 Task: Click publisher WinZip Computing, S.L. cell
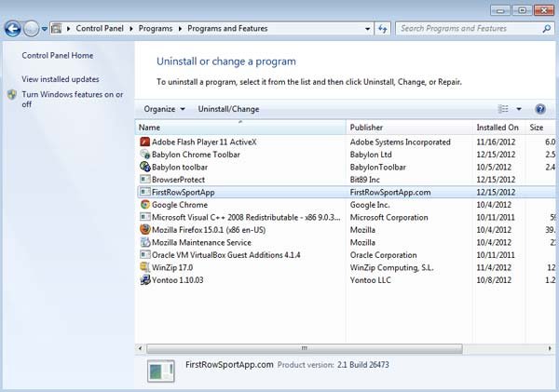(x=392, y=267)
